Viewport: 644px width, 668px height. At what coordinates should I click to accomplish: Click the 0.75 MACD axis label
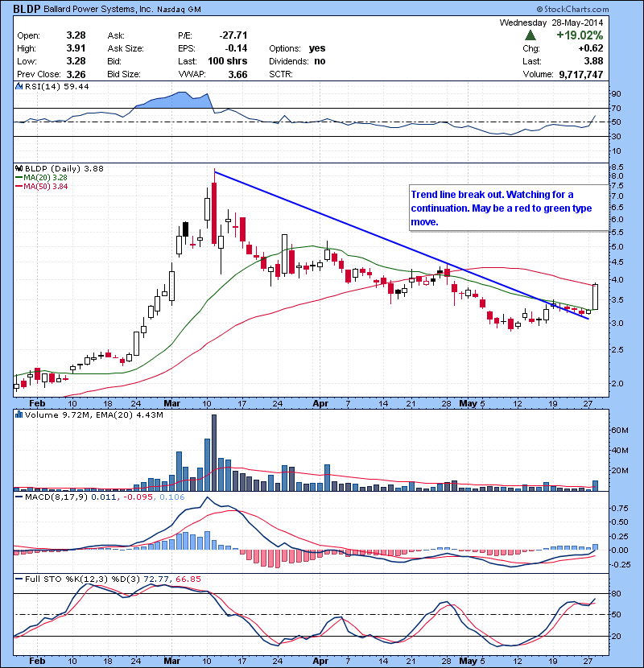tap(620, 508)
